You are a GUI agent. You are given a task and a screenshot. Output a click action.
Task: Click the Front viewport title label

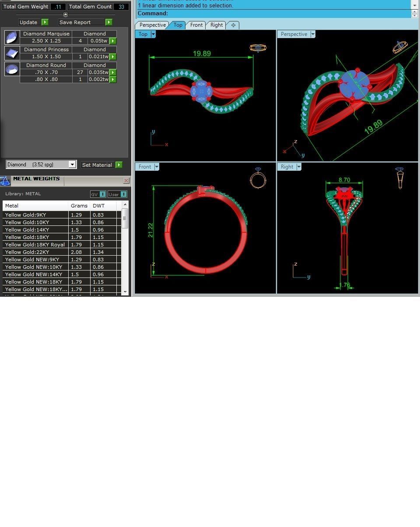(x=145, y=167)
